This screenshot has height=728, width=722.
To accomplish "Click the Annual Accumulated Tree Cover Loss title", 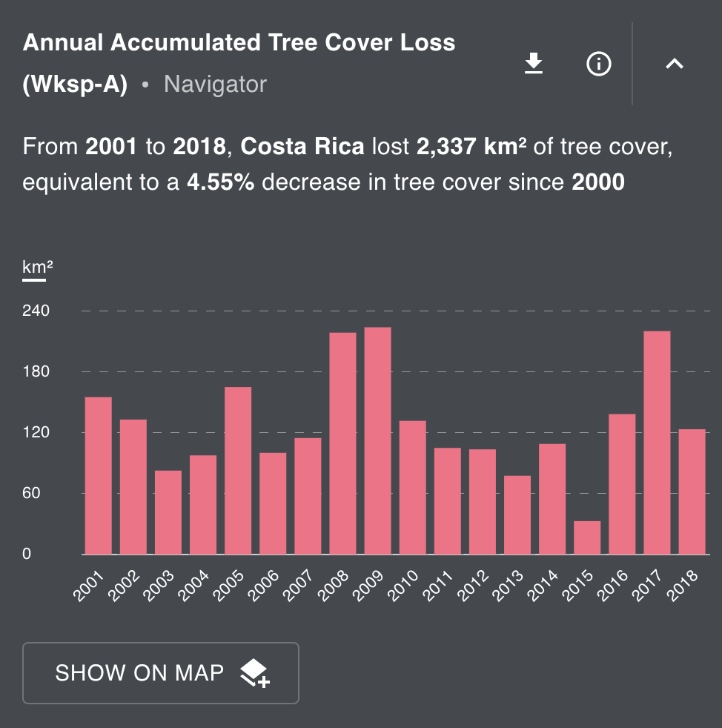I will coord(239,42).
